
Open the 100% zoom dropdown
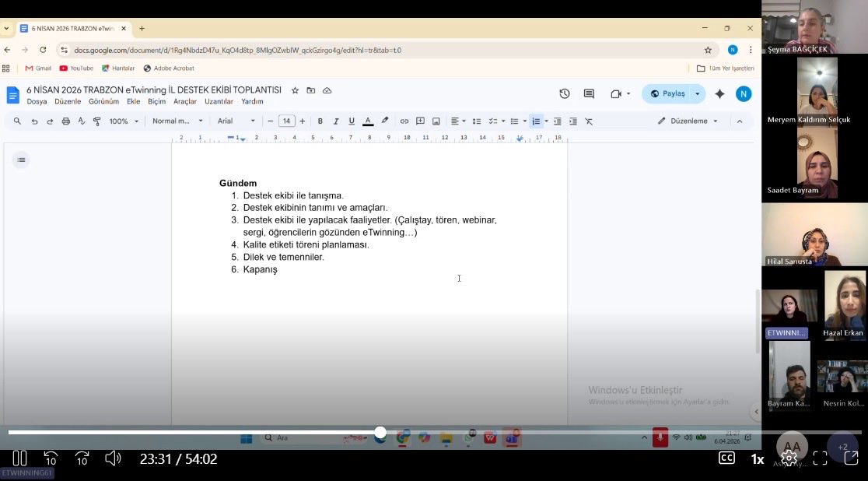124,121
